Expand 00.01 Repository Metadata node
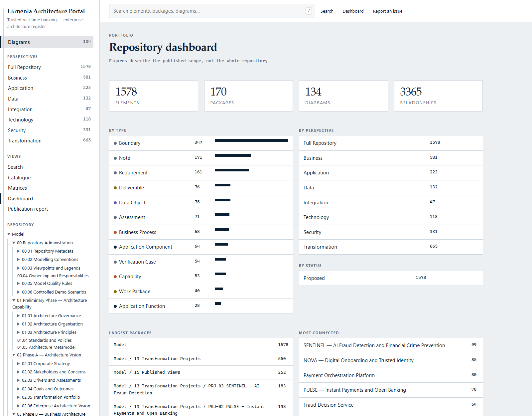The image size is (532, 416). [x=19, y=251]
